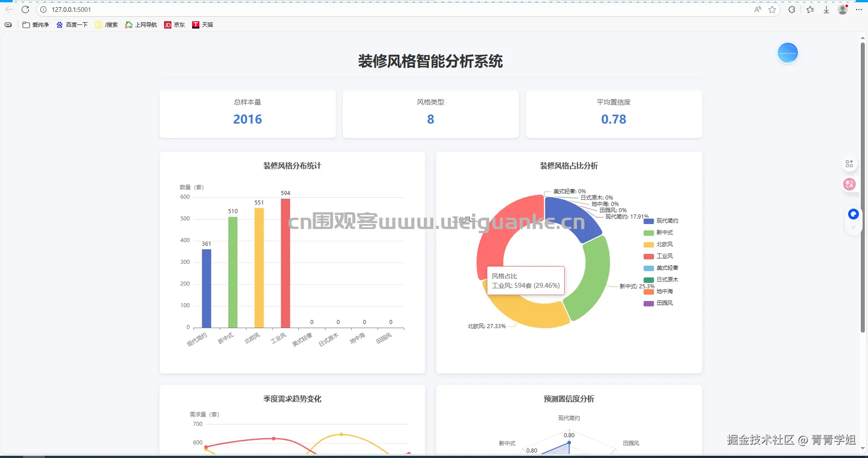Viewport: 868px width, 458px height.
Task: Click the 装修风格占比分析 chart title
Action: click(569, 166)
